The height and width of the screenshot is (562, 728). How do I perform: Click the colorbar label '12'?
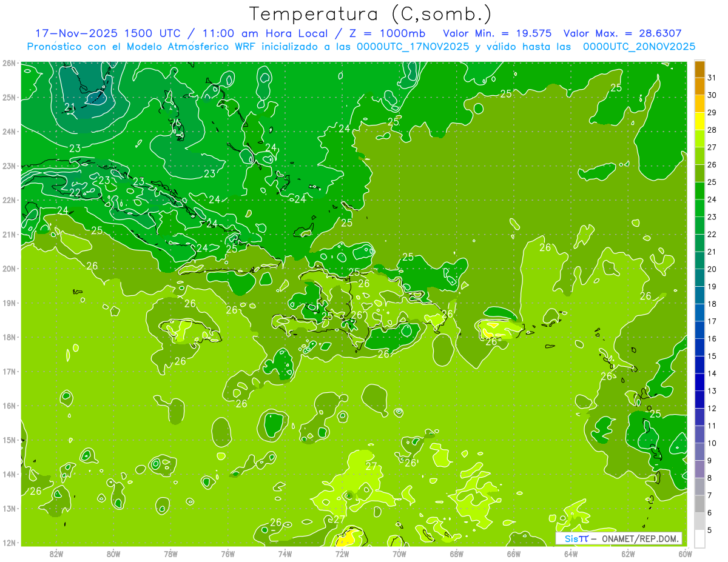click(712, 408)
